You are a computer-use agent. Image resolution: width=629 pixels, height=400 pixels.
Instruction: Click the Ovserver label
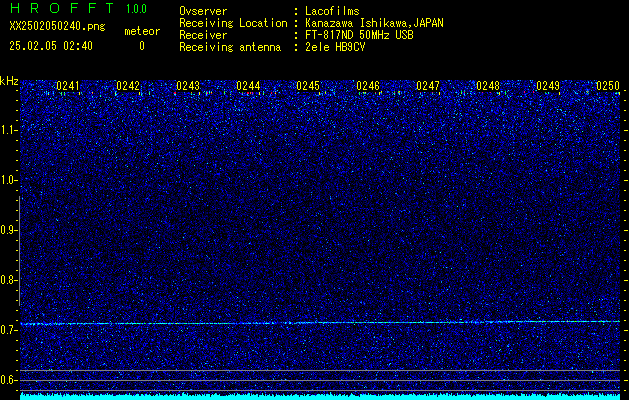tap(203, 11)
